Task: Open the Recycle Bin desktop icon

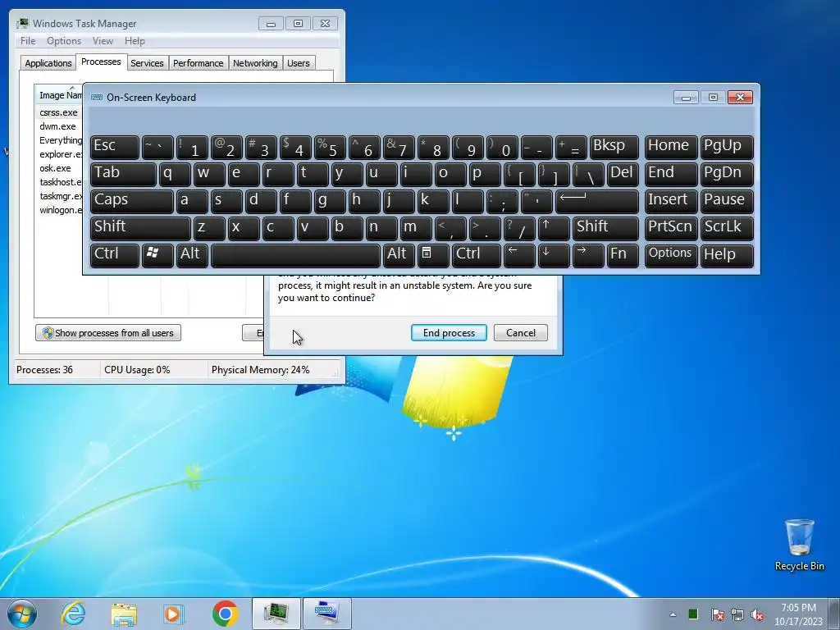Action: click(799, 545)
